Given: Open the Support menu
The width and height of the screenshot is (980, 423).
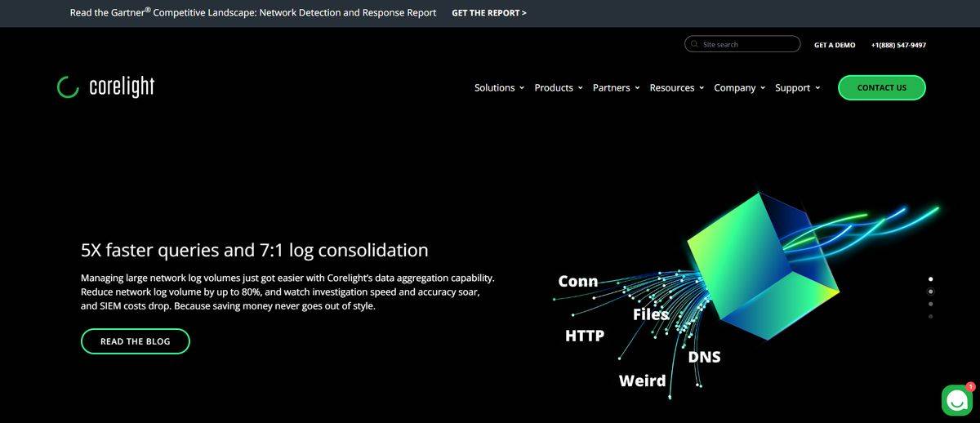Looking at the screenshot, I should [797, 88].
